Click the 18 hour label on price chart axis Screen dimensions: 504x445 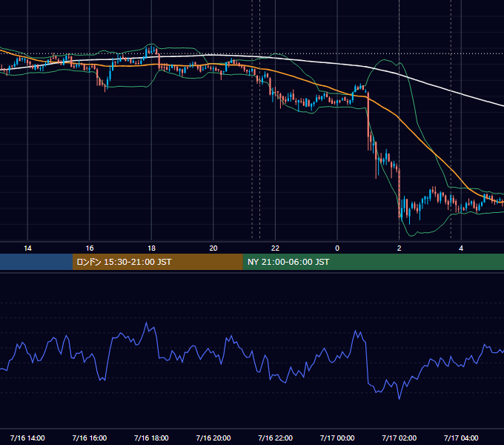[151, 248]
